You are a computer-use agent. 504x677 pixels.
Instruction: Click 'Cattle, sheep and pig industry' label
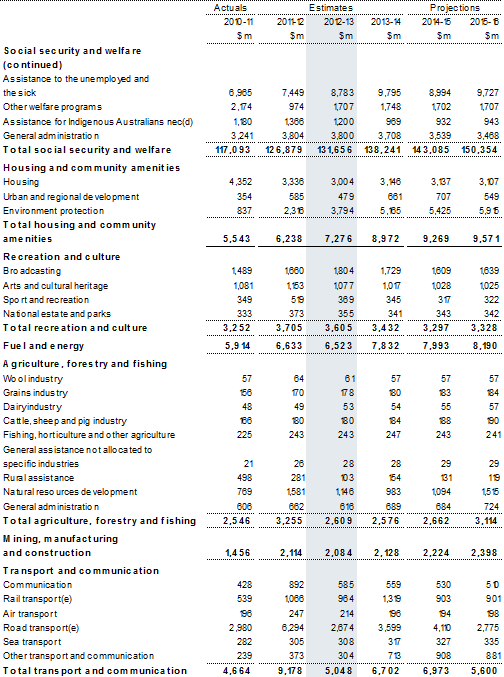(x=65, y=421)
